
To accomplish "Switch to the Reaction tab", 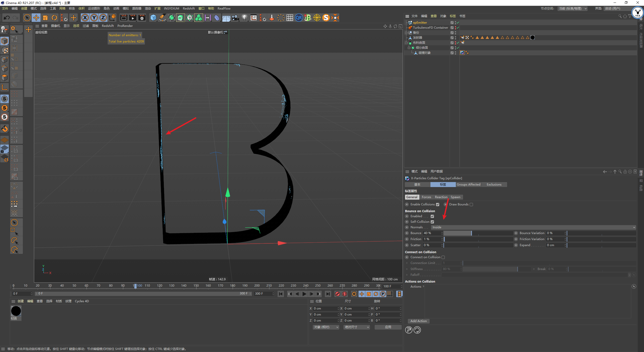I will coord(441,197).
